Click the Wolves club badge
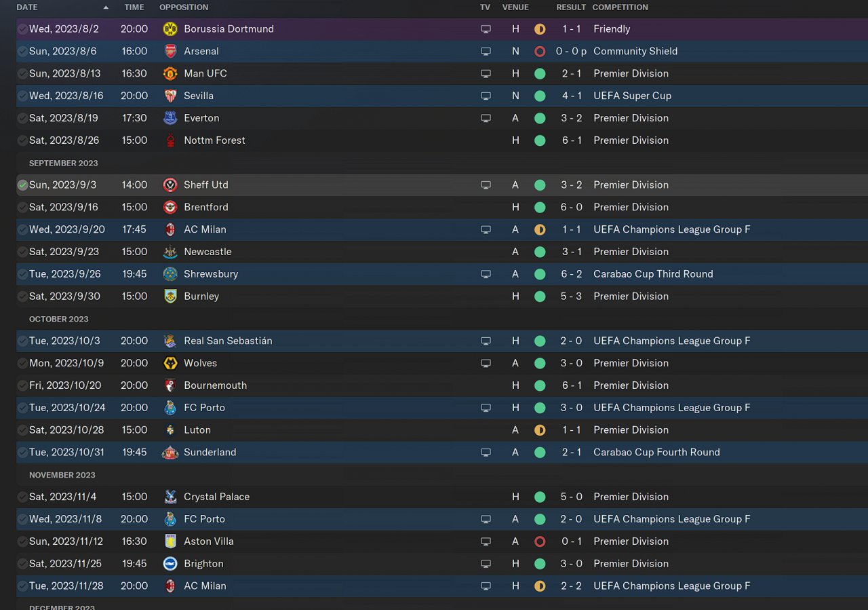Image resolution: width=868 pixels, height=610 pixels. click(x=170, y=363)
